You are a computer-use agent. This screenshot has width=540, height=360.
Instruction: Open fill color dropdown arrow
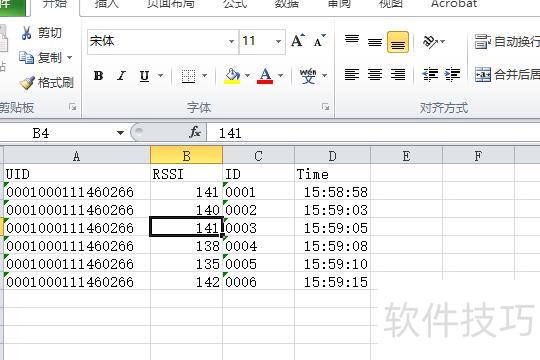pyautogui.click(x=247, y=75)
